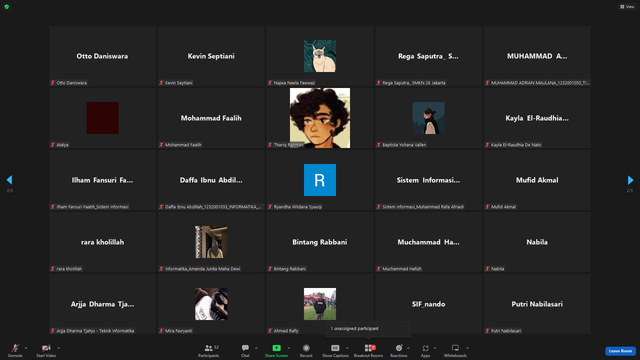
Task: Click the green encryption shield icon
Action: click(x=7, y=7)
